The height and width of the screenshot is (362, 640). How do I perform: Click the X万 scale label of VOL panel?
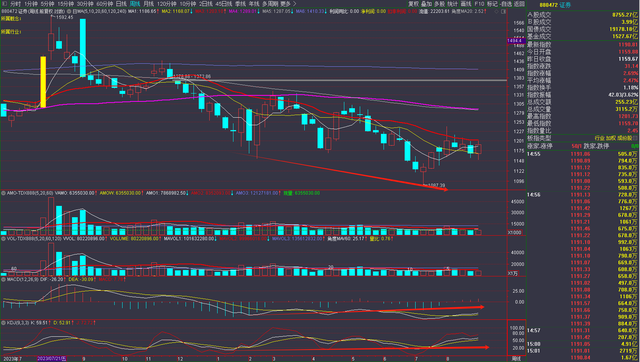click(x=512, y=273)
